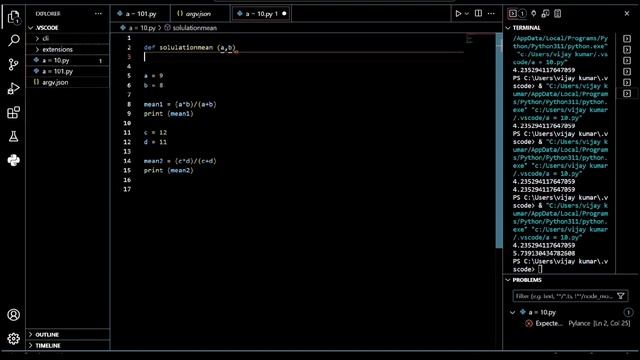Image resolution: width=640 pixels, height=360 pixels.
Task: Open the Testing flask view
Action: click(x=13, y=136)
